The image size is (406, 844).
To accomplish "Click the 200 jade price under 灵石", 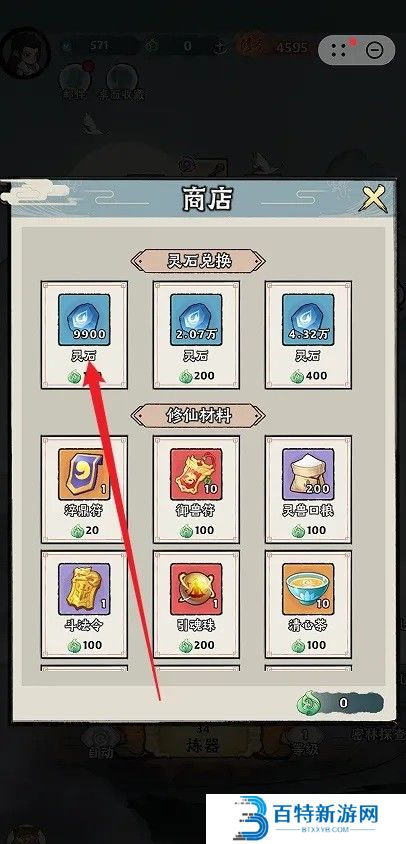I will 197,376.
